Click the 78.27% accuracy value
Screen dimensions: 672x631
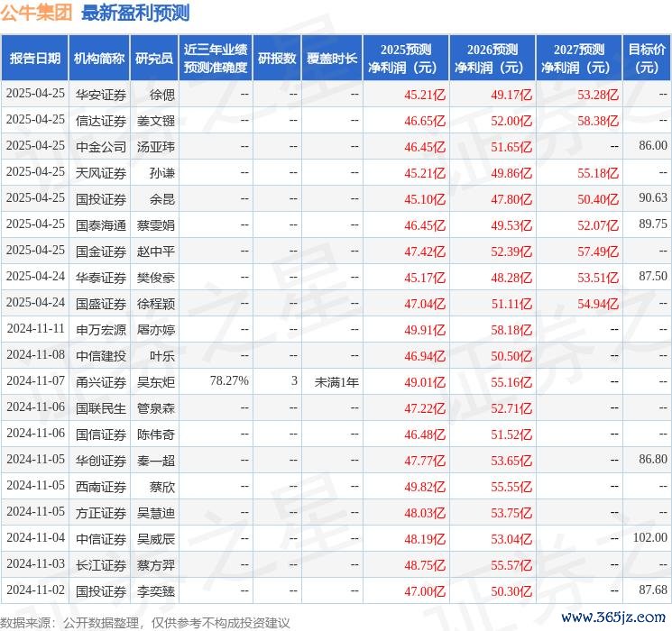(x=229, y=380)
